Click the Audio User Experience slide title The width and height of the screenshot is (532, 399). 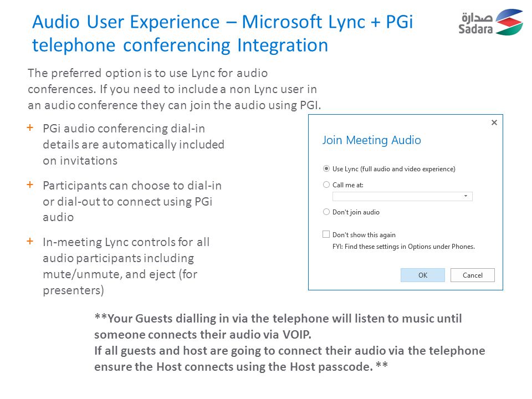[x=223, y=33]
